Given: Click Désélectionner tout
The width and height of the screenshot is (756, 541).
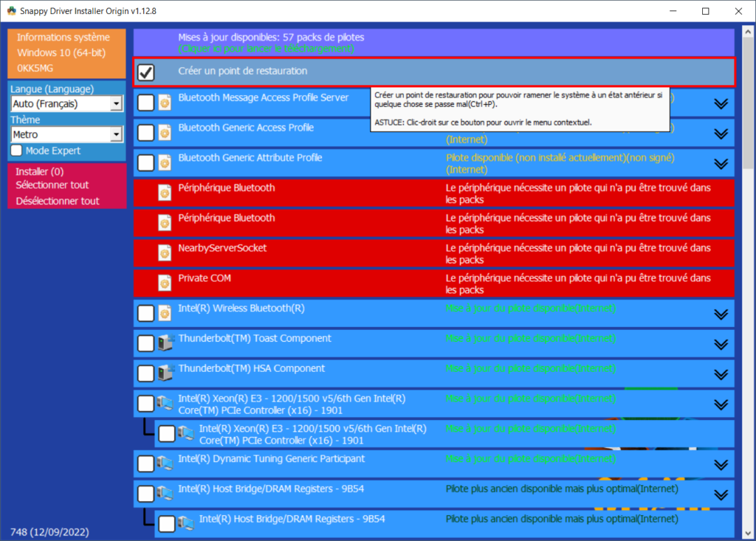Looking at the screenshot, I should [x=58, y=201].
